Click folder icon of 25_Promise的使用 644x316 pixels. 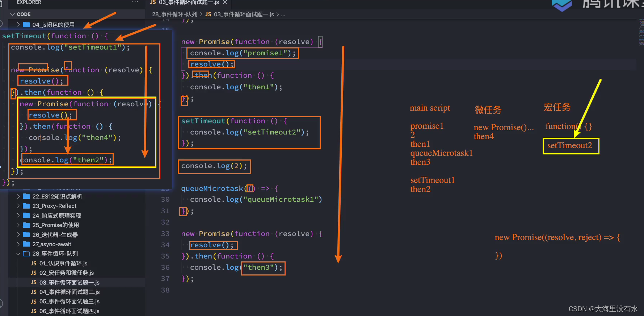[26, 225]
